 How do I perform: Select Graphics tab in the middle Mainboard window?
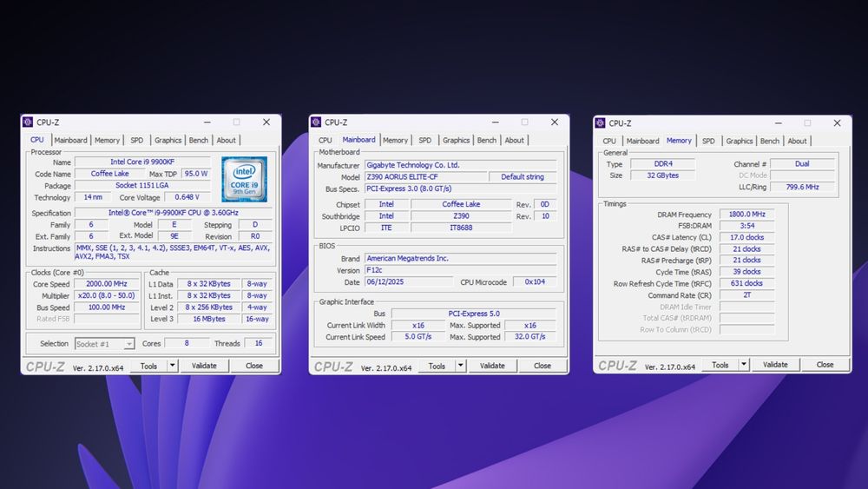(x=457, y=140)
